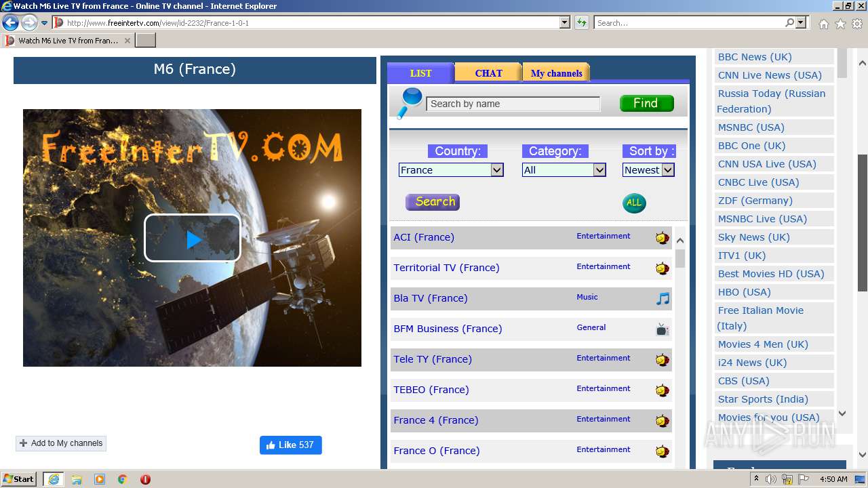Switch to the LIST tab
Image resolution: width=868 pixels, height=488 pixels.
point(420,73)
